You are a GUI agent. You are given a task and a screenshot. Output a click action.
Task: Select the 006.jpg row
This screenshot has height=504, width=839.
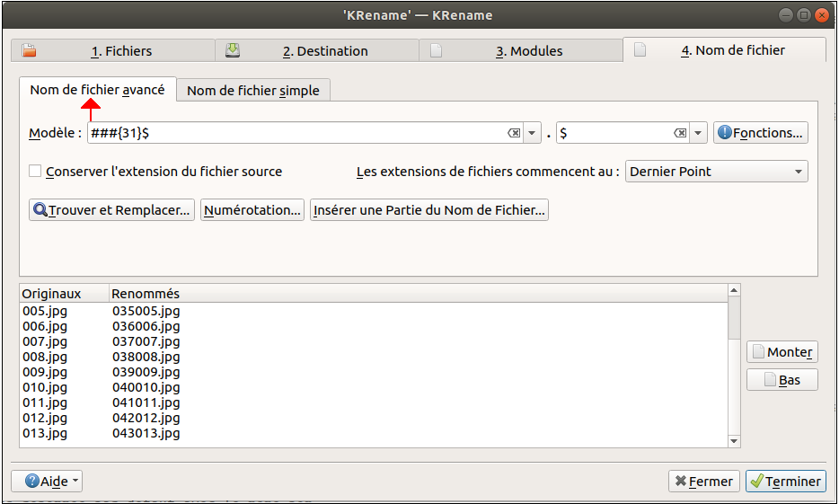coord(374,326)
